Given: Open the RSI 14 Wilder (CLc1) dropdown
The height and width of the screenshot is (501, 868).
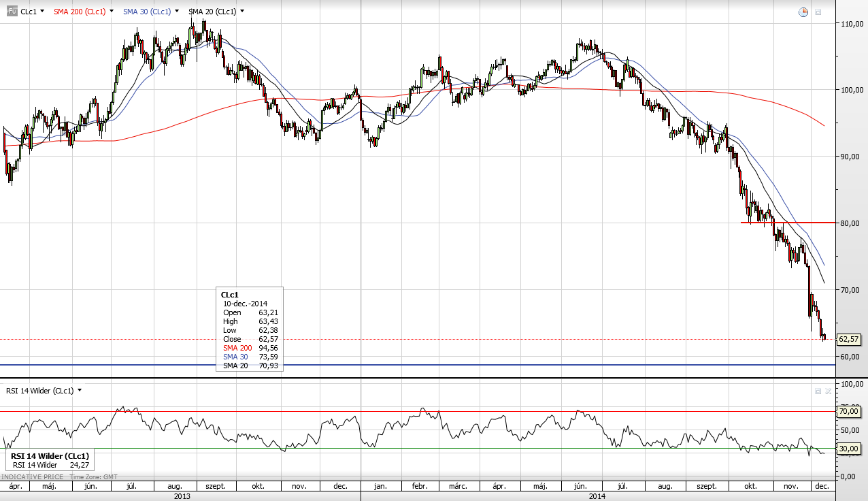Looking at the screenshot, I should (x=80, y=391).
